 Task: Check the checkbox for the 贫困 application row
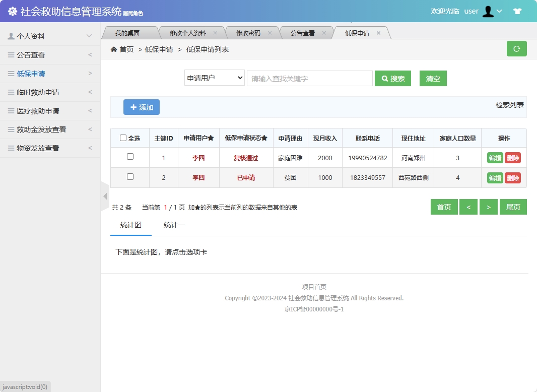pyautogui.click(x=129, y=177)
